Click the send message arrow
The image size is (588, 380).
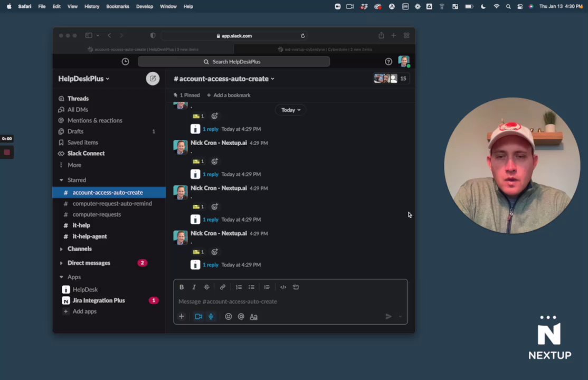click(388, 317)
